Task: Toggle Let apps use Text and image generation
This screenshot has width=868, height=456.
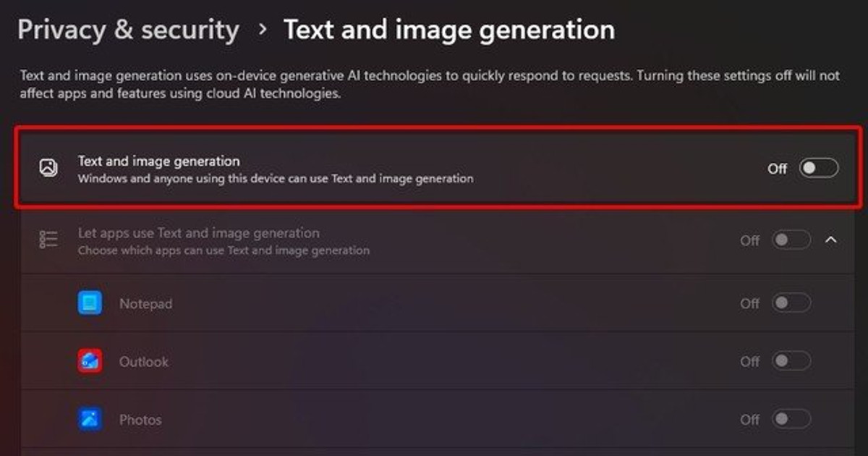Action: (x=791, y=240)
